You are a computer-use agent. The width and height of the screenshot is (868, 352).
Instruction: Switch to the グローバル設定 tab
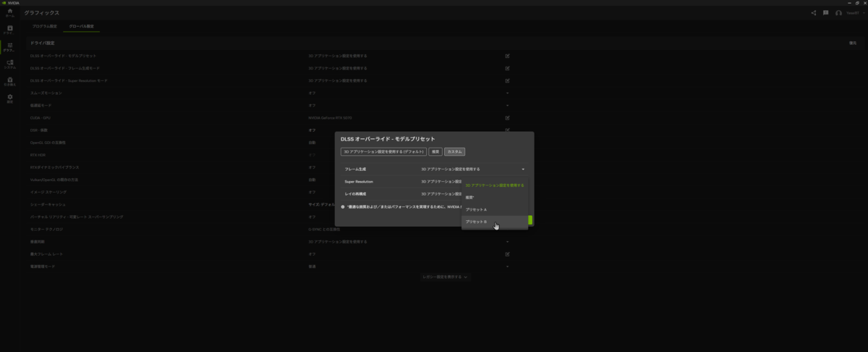81,27
